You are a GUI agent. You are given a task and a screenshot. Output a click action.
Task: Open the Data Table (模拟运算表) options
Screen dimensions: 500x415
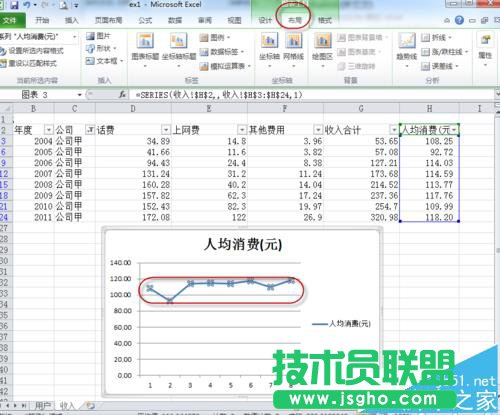pos(225,66)
